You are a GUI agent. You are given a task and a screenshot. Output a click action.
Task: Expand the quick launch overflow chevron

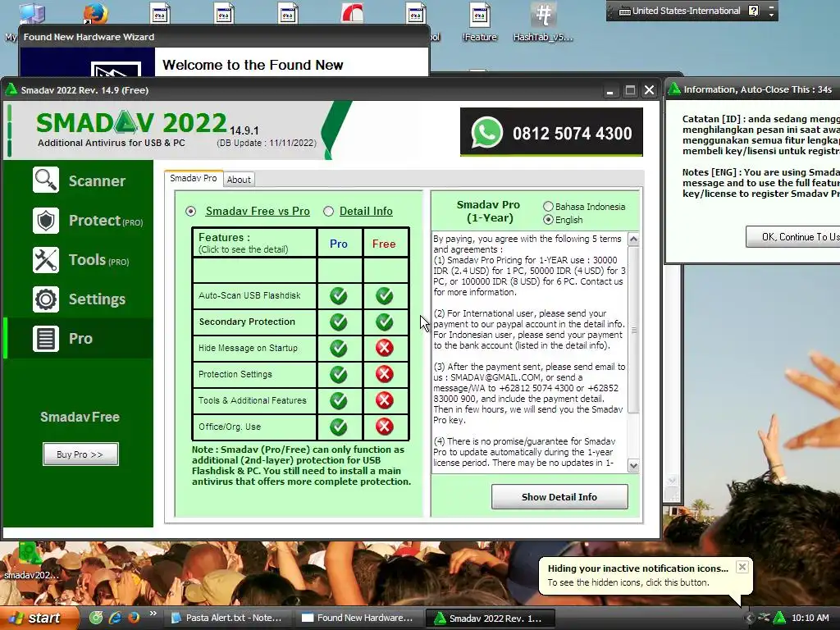pos(153,614)
